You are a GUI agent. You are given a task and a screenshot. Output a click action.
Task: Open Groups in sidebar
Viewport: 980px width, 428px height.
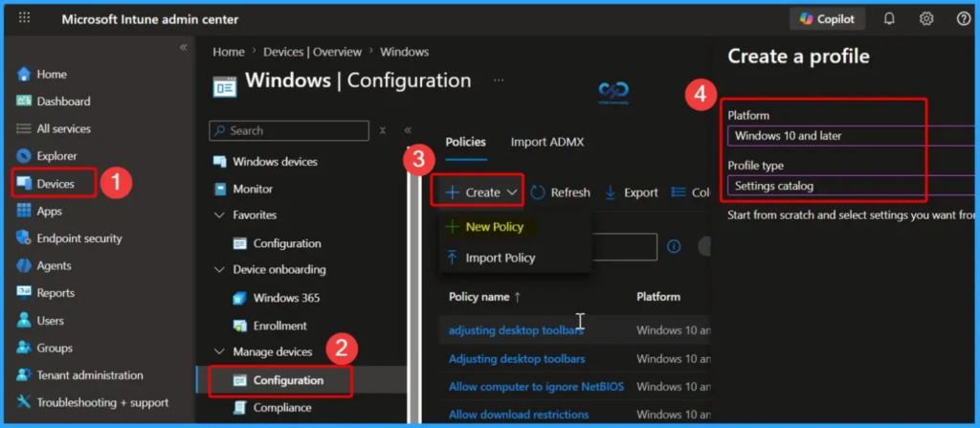tap(44, 348)
